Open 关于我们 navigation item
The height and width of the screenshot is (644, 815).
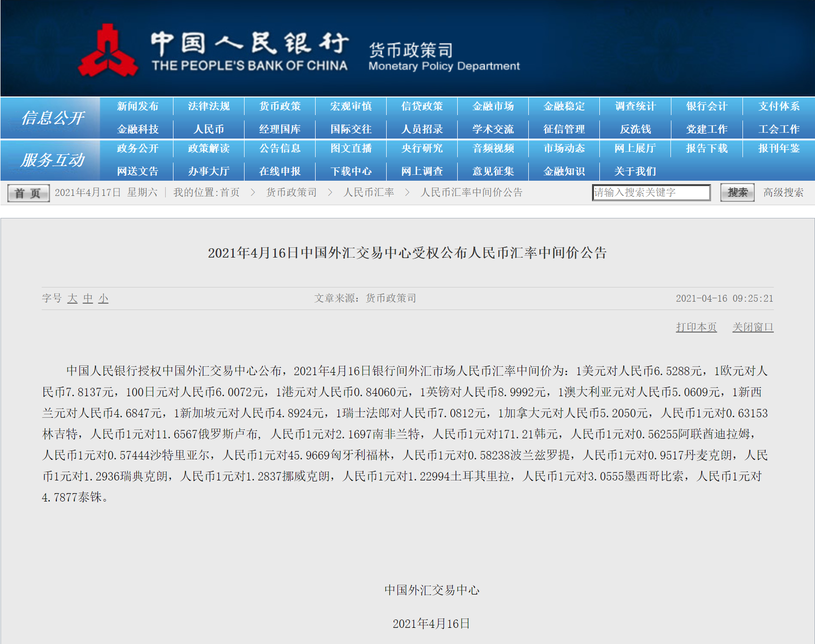635,171
